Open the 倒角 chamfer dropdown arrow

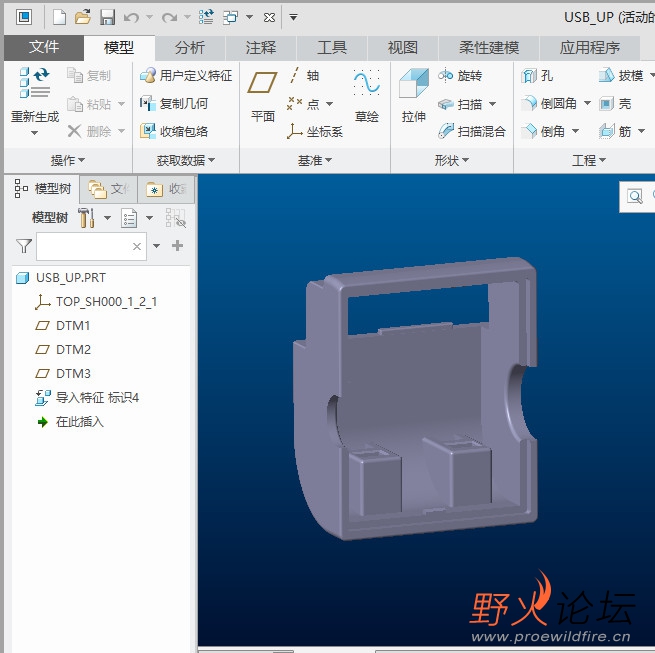[x=575, y=131]
